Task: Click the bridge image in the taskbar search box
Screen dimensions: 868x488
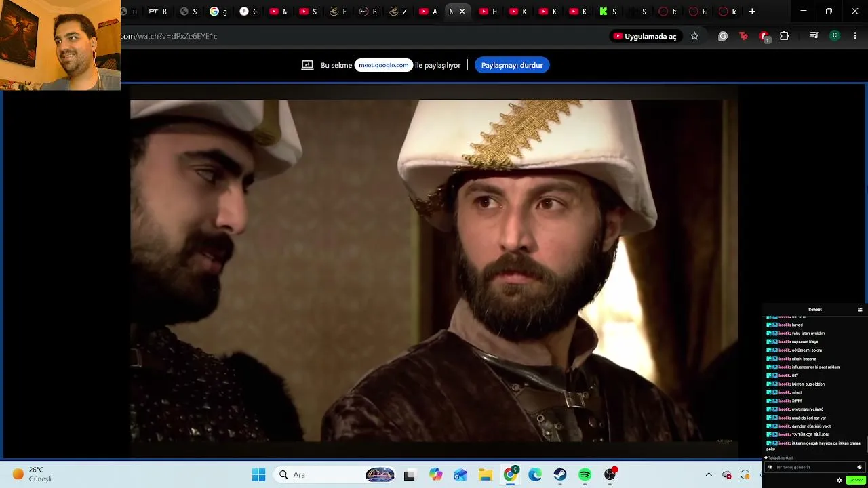Action: pyautogui.click(x=380, y=475)
